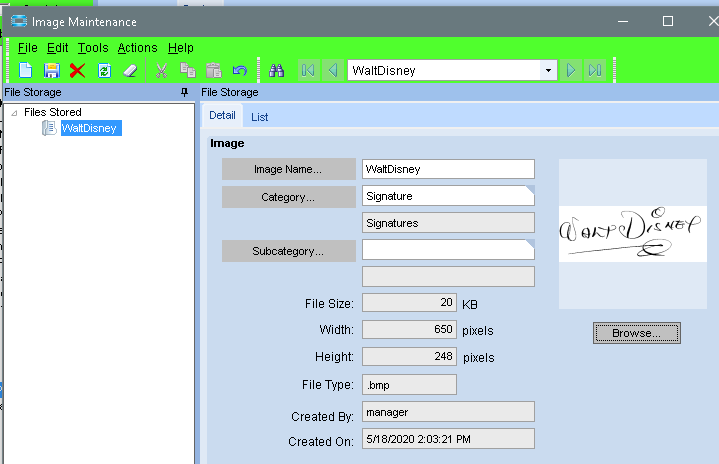The height and width of the screenshot is (464, 719).
Task: Click the Subcategory input field
Action: tap(447, 249)
